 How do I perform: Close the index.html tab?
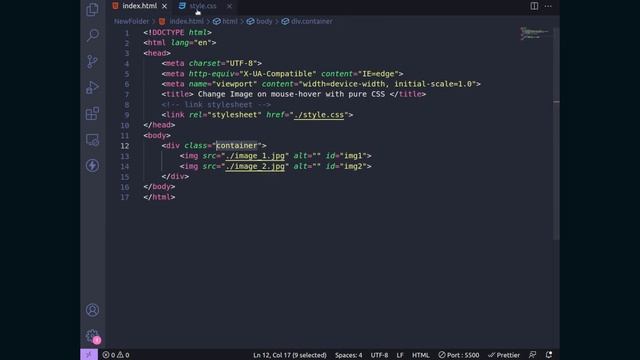(164, 6)
